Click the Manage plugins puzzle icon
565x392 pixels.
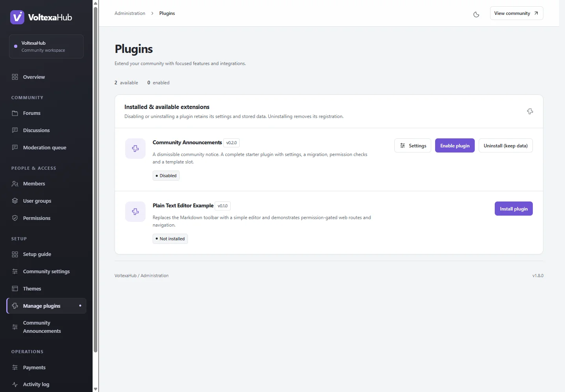(15, 306)
